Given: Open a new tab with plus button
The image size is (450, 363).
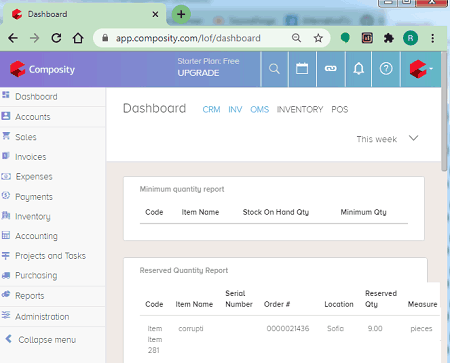Looking at the screenshot, I should pyautogui.click(x=181, y=14).
